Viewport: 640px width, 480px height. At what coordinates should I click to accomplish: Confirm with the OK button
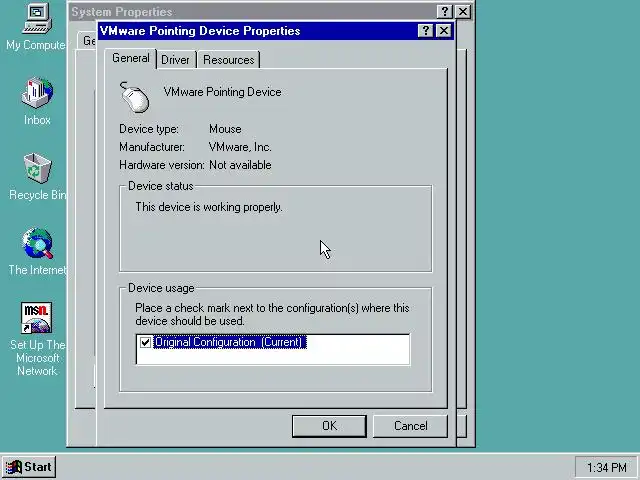tap(329, 426)
